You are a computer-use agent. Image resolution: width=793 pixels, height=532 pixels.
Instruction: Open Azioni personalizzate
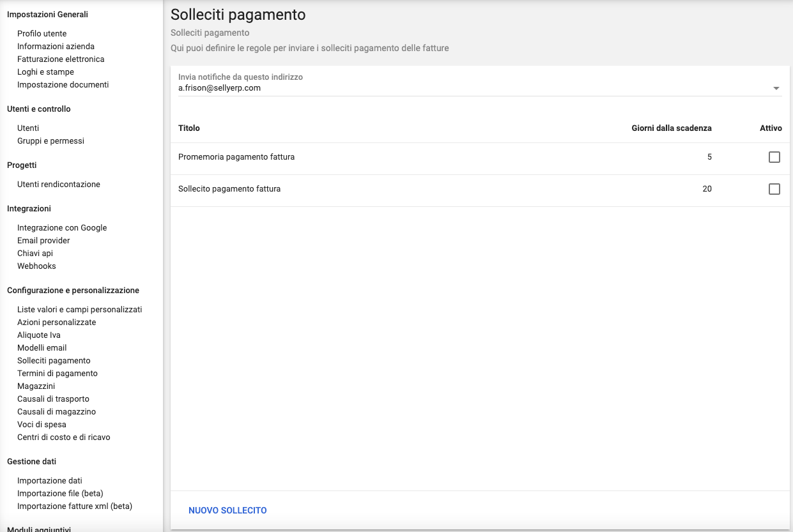[x=57, y=322]
